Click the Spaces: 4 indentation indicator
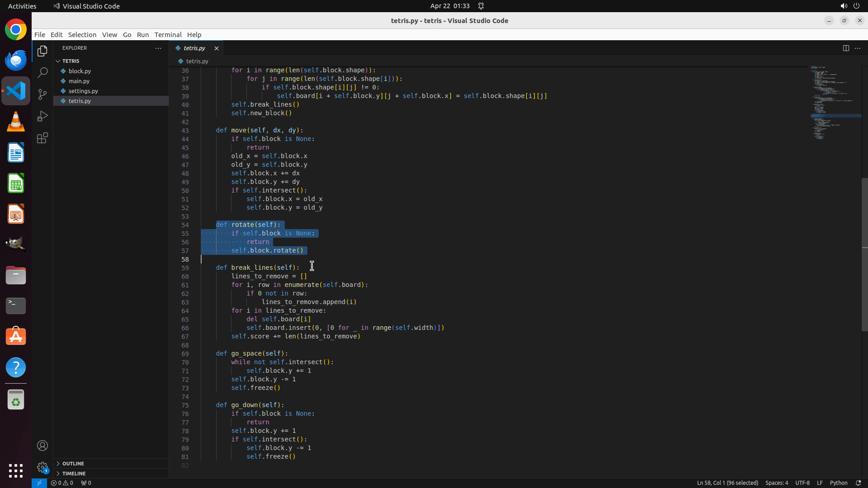 click(x=776, y=483)
